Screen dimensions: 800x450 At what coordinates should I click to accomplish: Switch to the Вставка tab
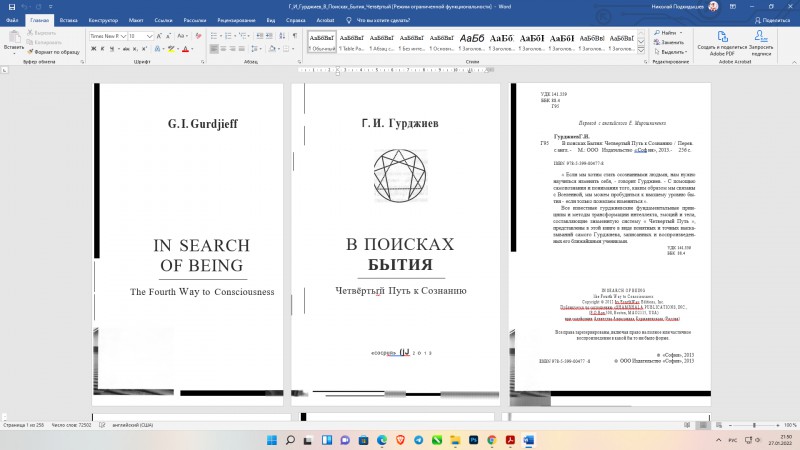[x=68, y=20]
